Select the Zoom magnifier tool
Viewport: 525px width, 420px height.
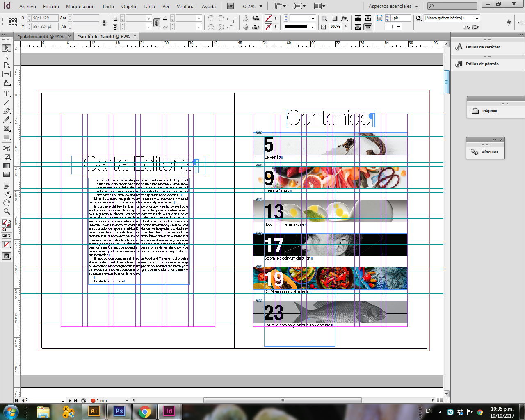tap(7, 212)
